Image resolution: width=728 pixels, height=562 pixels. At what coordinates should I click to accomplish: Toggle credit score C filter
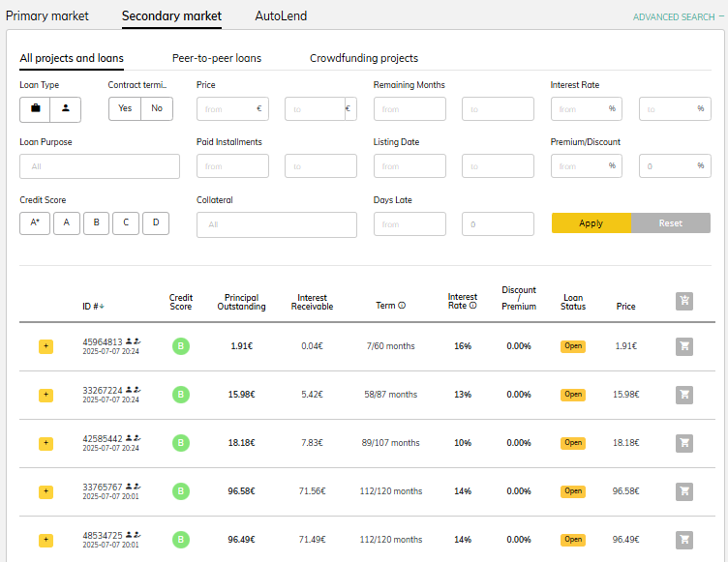126,223
